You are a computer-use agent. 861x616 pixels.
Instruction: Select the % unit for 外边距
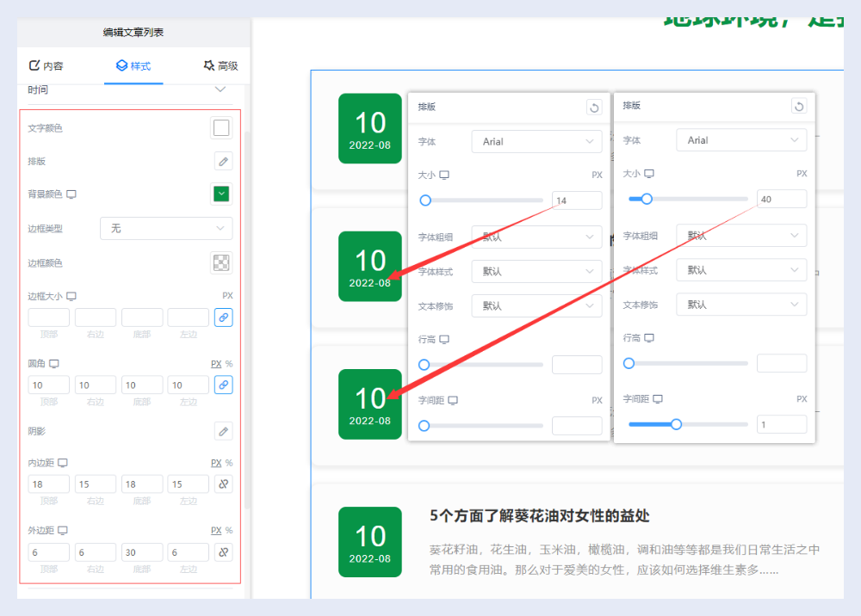[229, 530]
